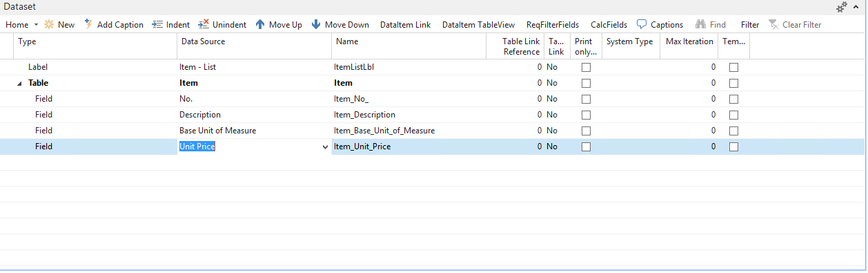Click the Max Iteration column header
The image size is (868, 273).
point(689,46)
